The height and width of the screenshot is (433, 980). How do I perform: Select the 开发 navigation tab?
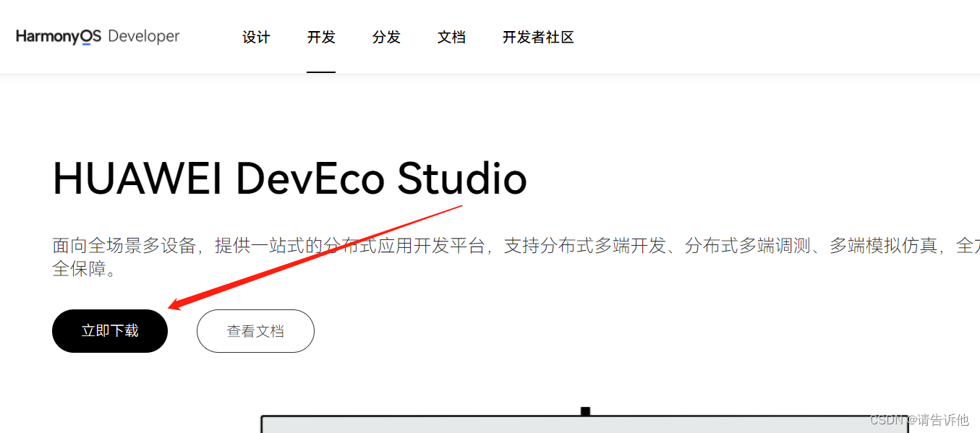click(321, 38)
